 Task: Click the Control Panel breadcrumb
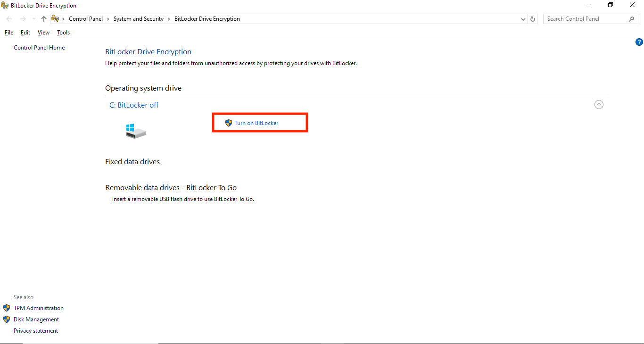coord(86,19)
